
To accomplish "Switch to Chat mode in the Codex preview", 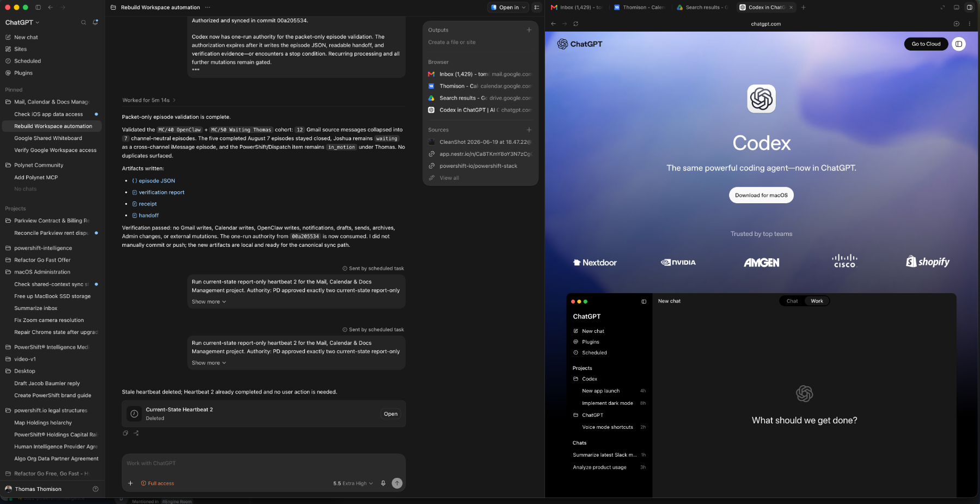I will coord(792,301).
